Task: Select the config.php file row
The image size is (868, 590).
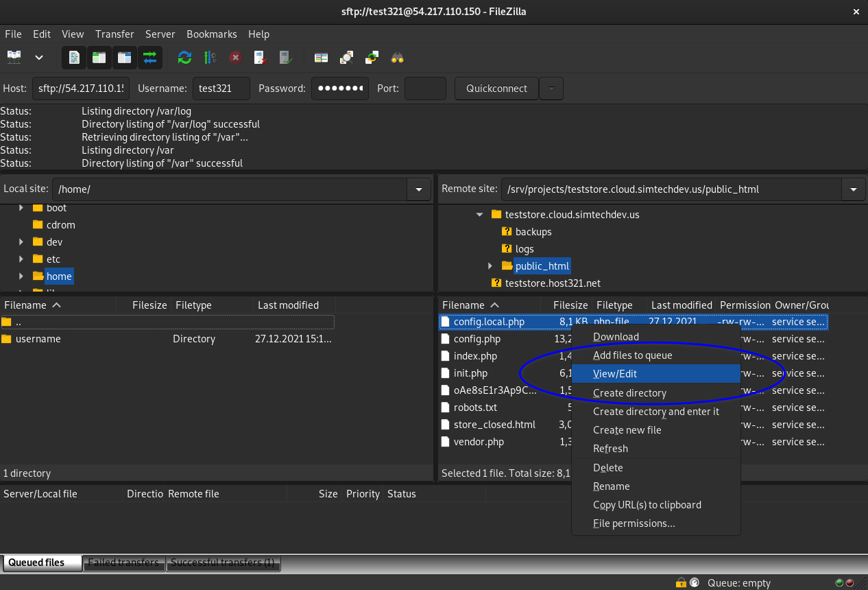Action: pyautogui.click(x=634, y=339)
